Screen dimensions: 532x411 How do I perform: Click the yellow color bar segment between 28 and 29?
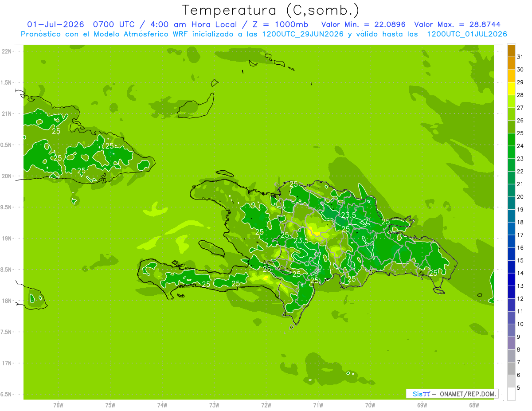coord(511,89)
